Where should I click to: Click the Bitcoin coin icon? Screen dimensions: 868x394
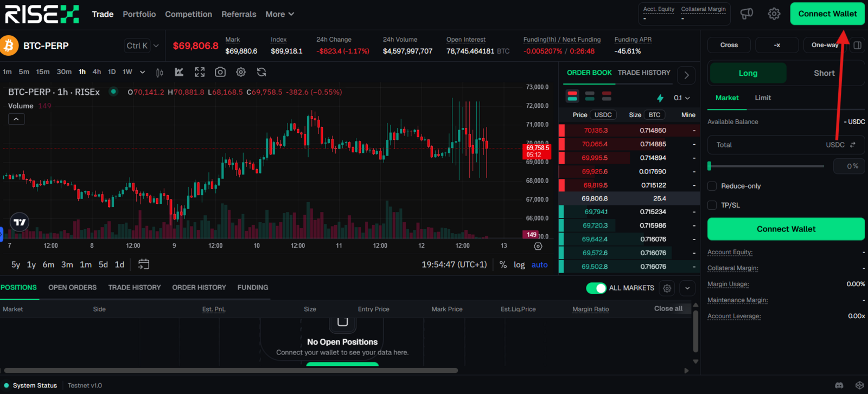coord(9,46)
